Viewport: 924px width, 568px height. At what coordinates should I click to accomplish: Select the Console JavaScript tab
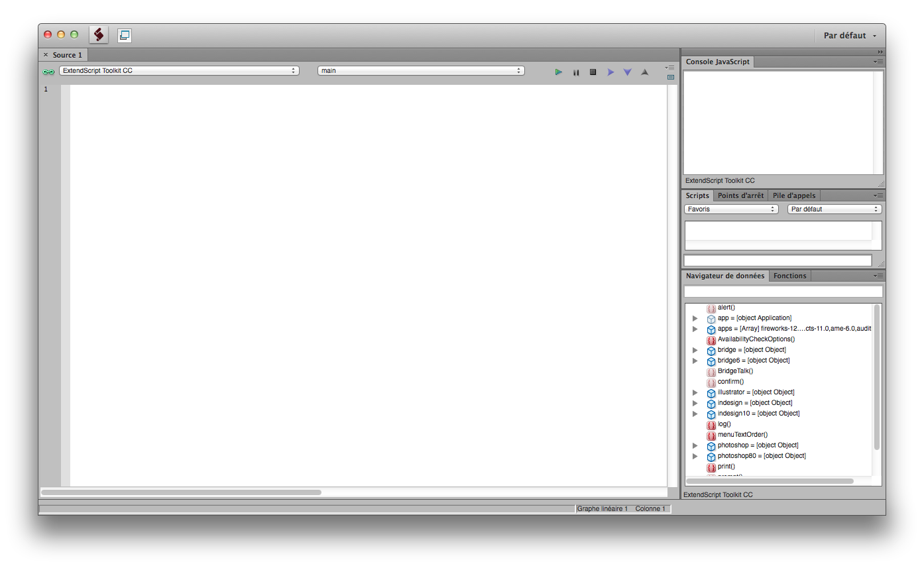[x=718, y=62]
